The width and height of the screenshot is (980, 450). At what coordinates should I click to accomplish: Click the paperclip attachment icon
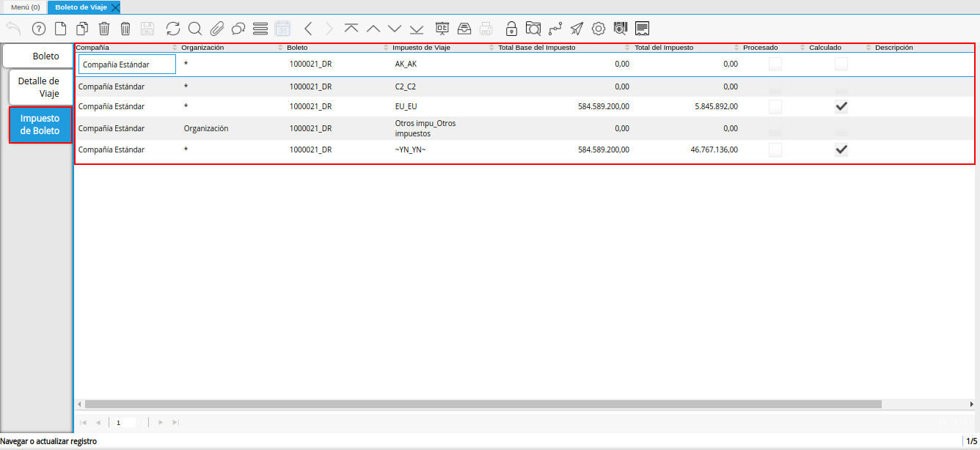[x=216, y=29]
